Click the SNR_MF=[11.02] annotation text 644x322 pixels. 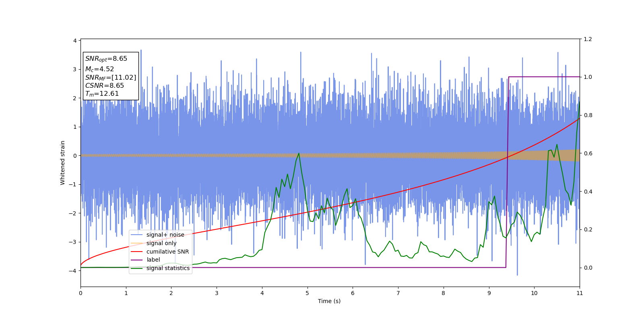point(111,77)
